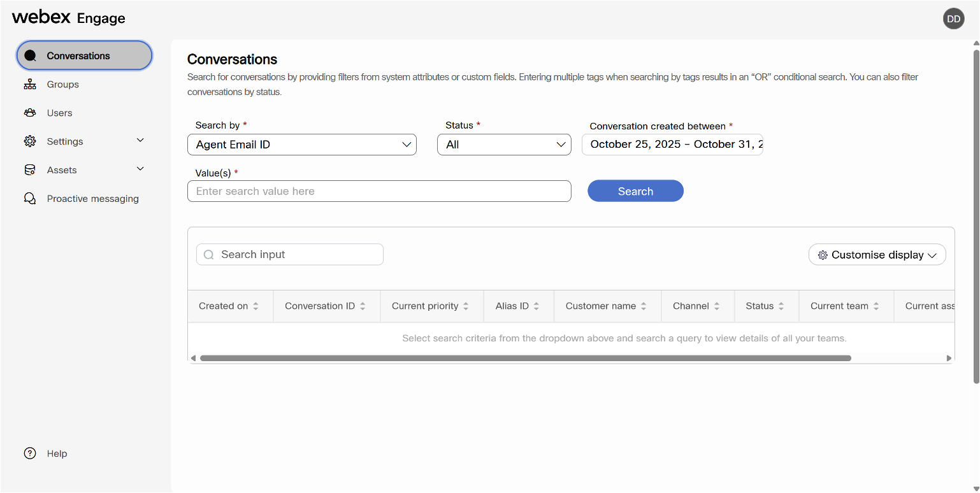
Task: Open Proactive messaging from the sidebar icon
Action: [30, 198]
